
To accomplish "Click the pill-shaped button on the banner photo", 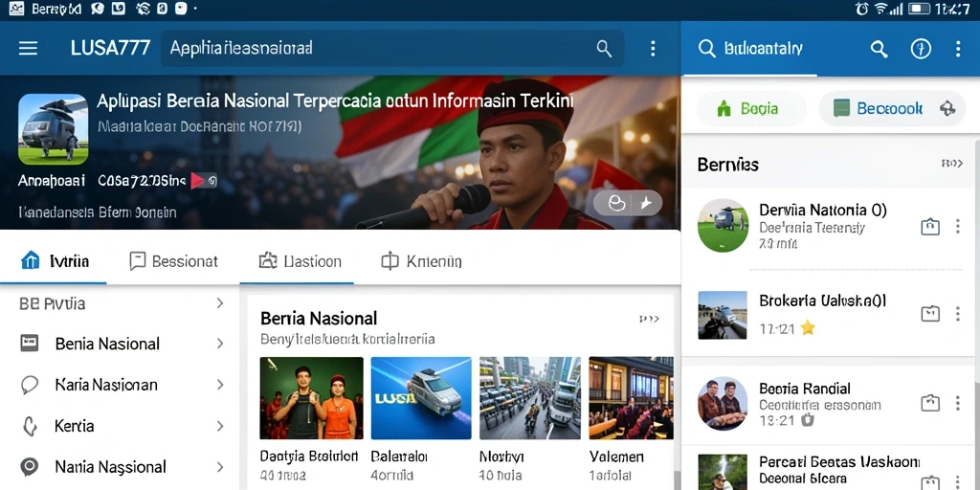I will point(628,203).
